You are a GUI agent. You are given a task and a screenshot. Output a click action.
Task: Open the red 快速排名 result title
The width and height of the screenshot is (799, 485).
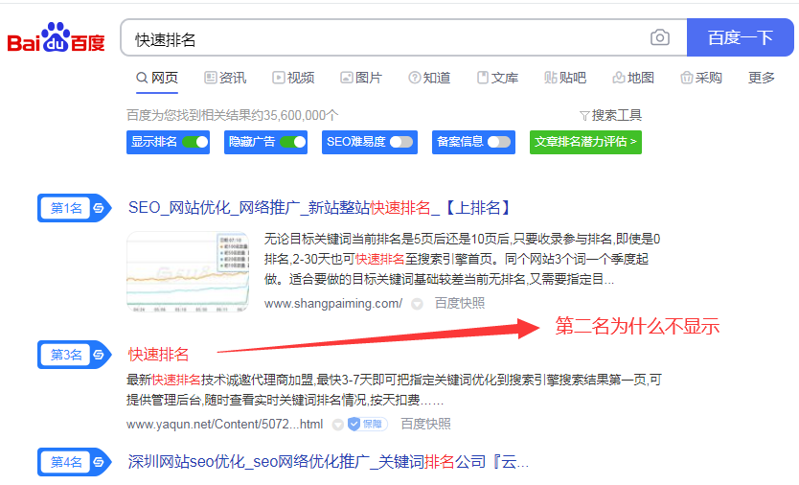coord(158,355)
